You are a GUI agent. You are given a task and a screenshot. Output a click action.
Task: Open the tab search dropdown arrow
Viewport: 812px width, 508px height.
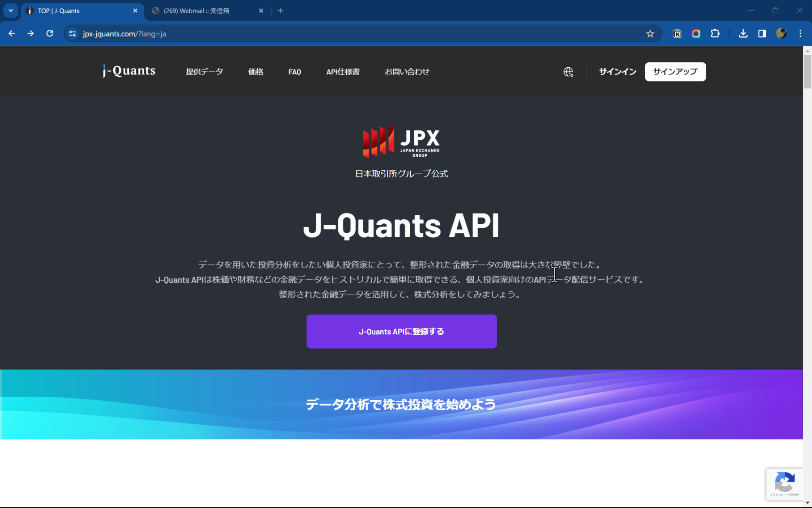pos(10,10)
